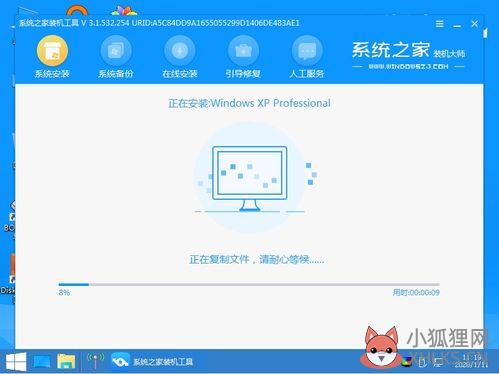This screenshot has width=499, height=374.
Task: Open File Explorer folder on the taskbar
Action: coord(66,361)
